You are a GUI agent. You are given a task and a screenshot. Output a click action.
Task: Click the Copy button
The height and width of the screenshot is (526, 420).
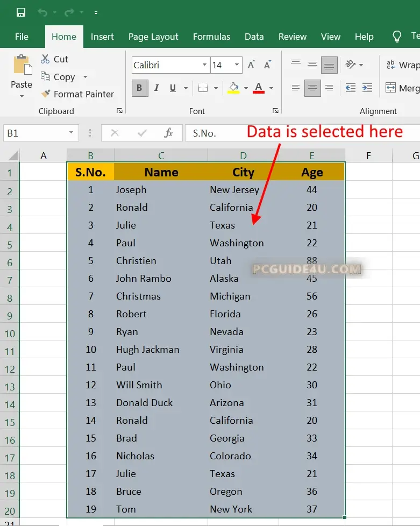tap(59, 77)
